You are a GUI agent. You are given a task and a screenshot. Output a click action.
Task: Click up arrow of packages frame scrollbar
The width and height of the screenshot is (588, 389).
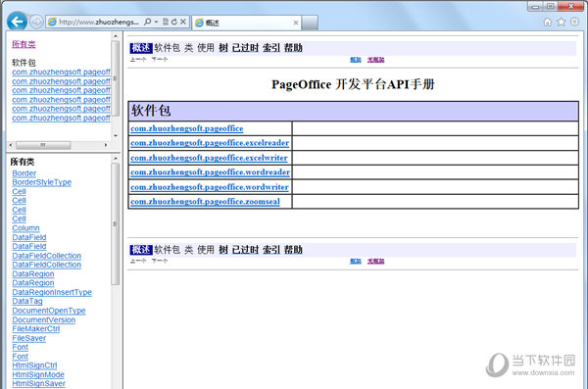pyautogui.click(x=116, y=36)
